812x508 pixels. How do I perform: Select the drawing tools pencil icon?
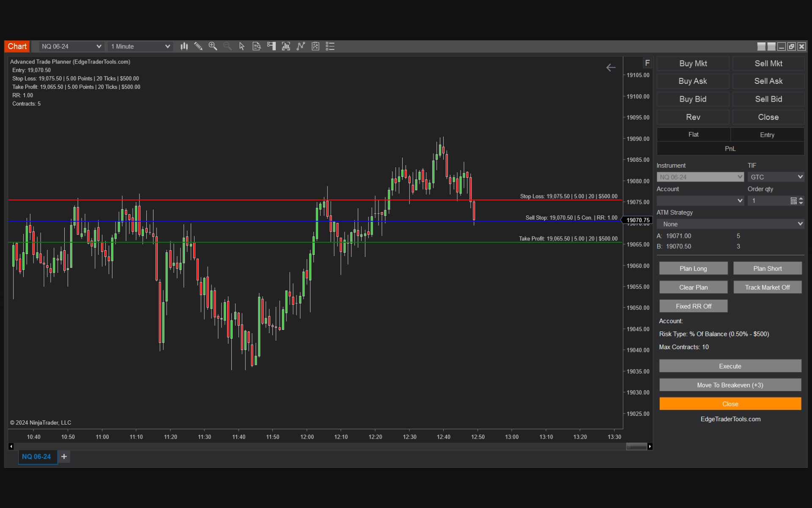point(198,47)
